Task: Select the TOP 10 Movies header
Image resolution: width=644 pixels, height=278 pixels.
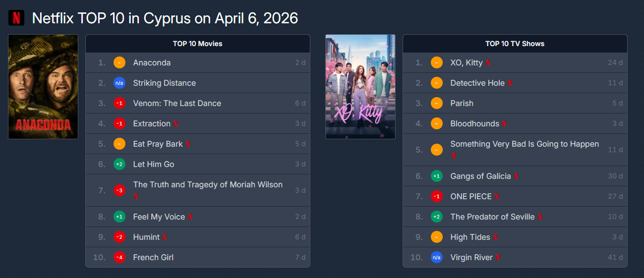Action: [197, 44]
